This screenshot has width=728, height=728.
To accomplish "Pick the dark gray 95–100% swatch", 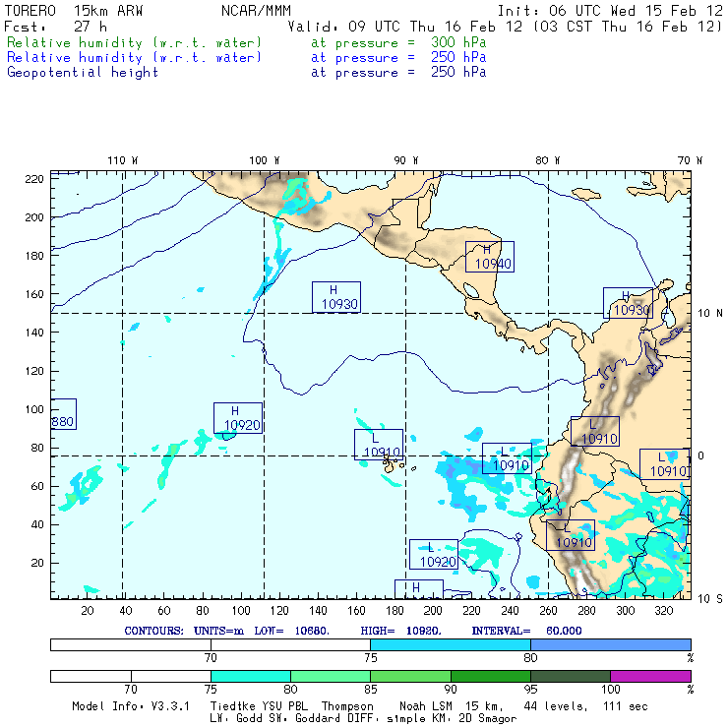I will 571,677.
